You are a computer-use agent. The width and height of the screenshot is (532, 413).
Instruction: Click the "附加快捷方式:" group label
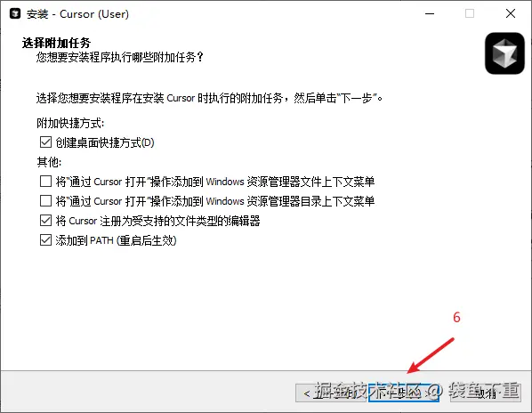[70, 123]
